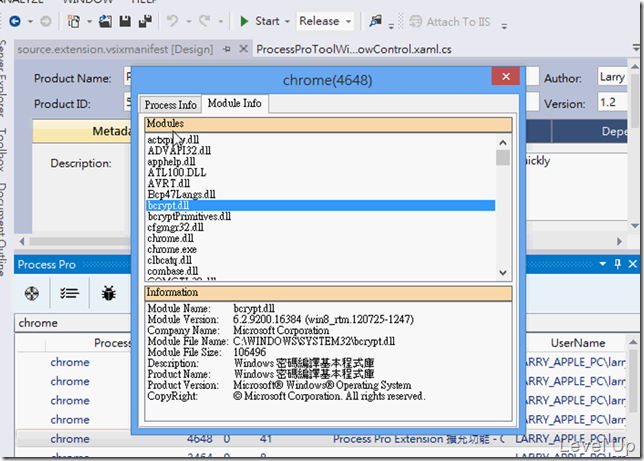Click the Save floppy disk icon
The height and width of the screenshot is (461, 644).
125,21
